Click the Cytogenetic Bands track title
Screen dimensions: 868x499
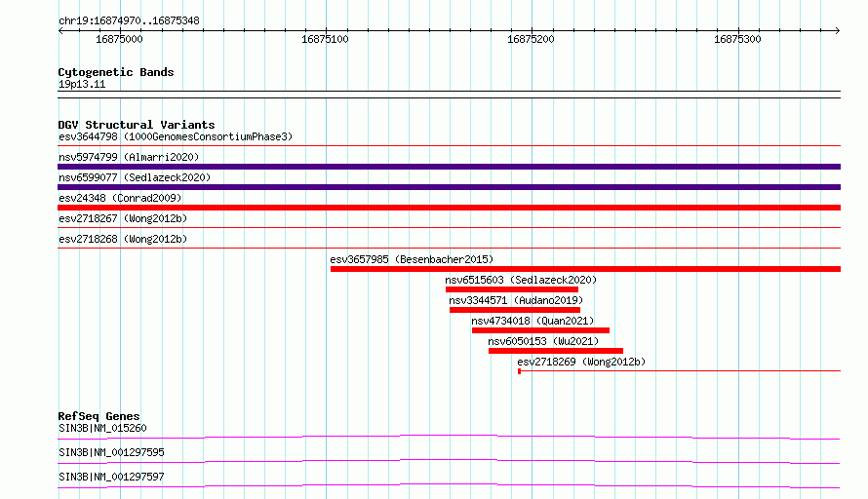[116, 72]
